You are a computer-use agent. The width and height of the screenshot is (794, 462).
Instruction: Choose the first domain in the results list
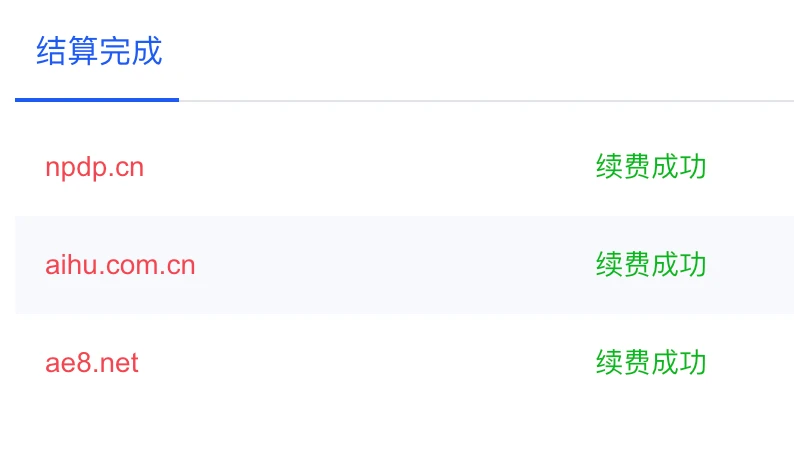(95, 168)
